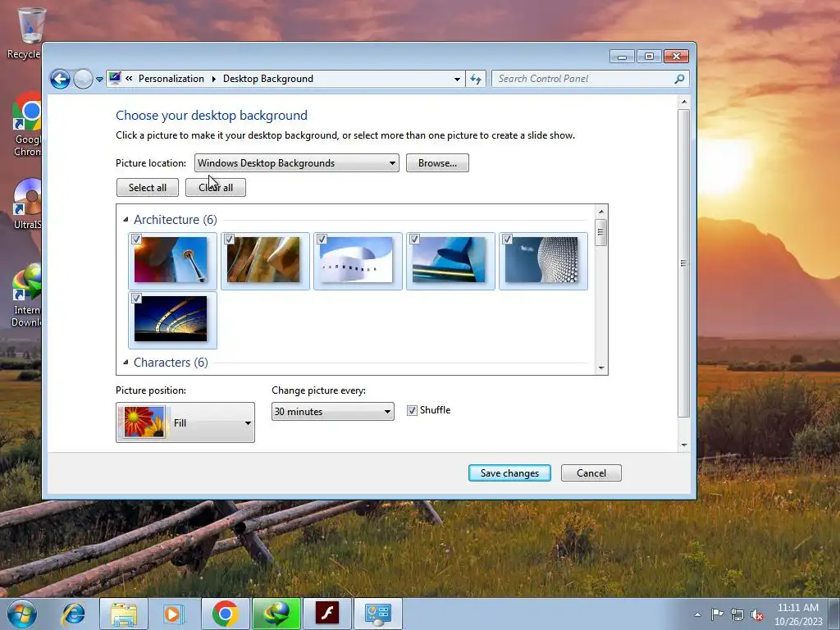Viewport: 840px width, 630px height.
Task: Uncheck the night arch bridge picture checkbox
Action: pyautogui.click(x=136, y=298)
